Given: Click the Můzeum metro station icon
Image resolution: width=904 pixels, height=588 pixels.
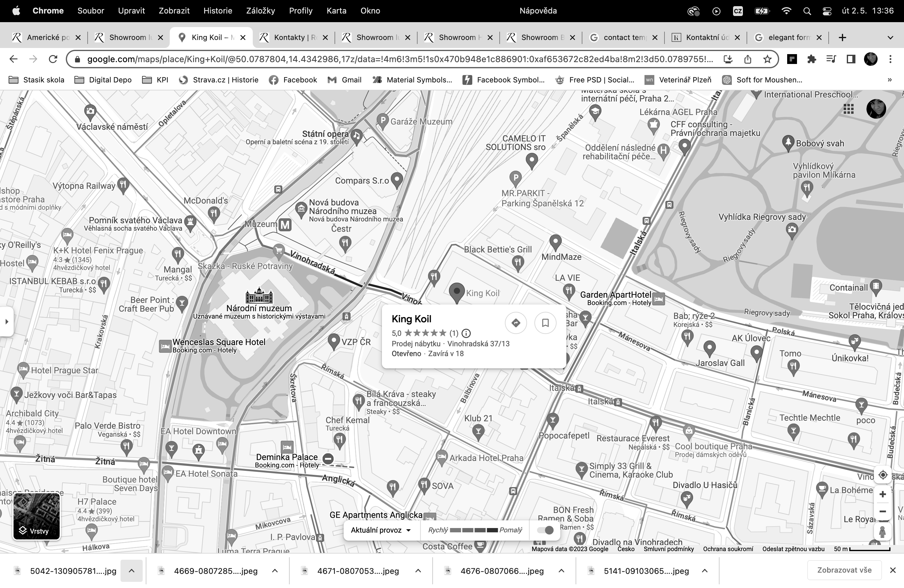Looking at the screenshot, I should (x=285, y=225).
